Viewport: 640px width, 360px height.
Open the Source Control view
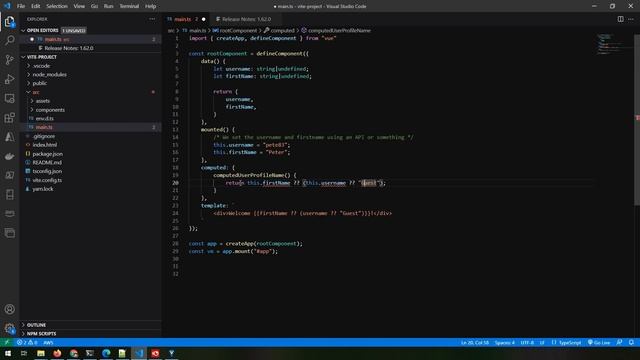pos(9,60)
